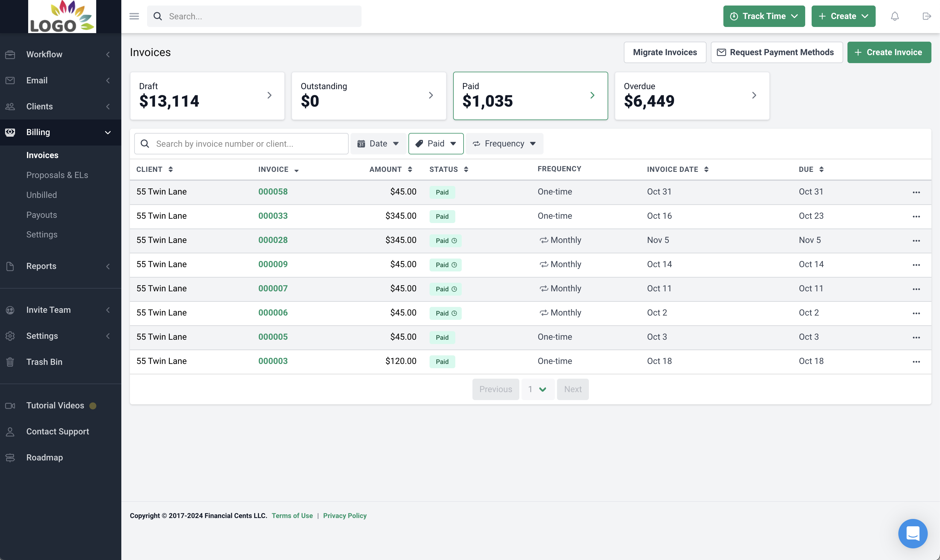Toggle the Frequency filter dropdown on or off
The width and height of the screenshot is (940, 560).
coord(504,143)
